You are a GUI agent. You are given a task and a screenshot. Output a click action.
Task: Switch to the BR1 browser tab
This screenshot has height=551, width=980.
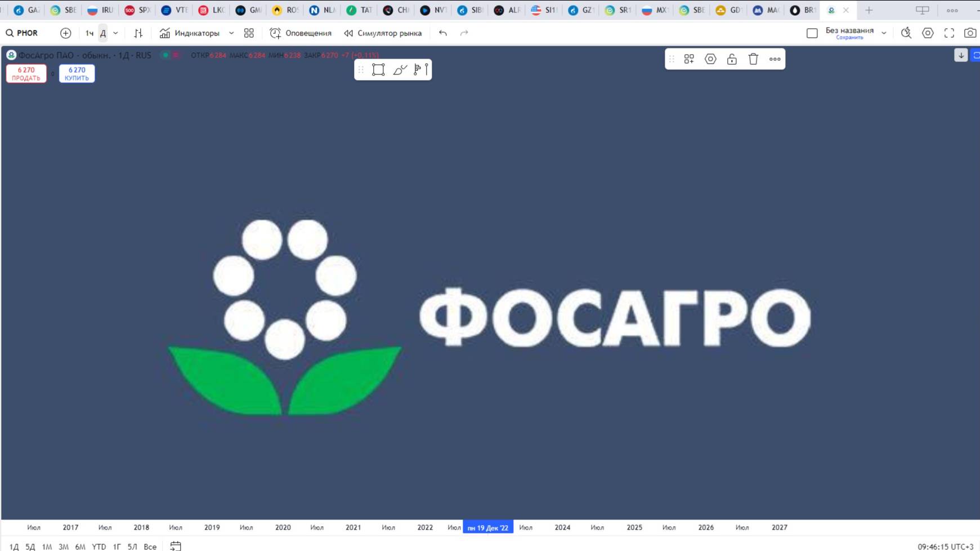803,10
